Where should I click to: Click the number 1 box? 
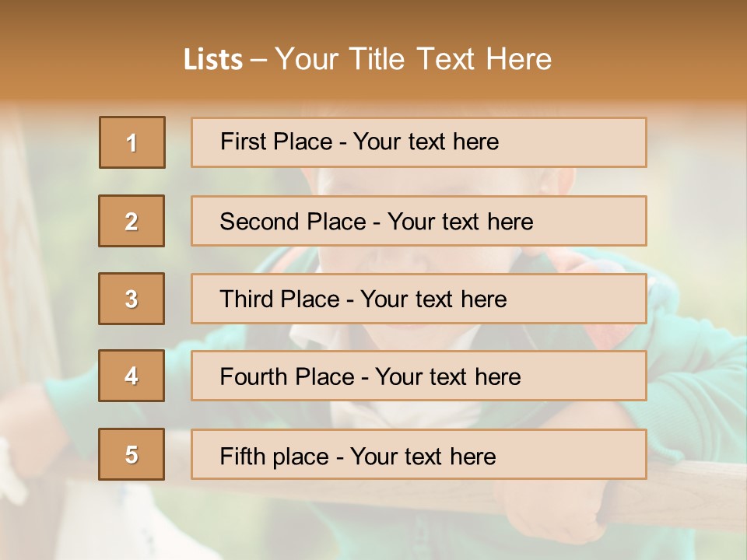pyautogui.click(x=132, y=142)
